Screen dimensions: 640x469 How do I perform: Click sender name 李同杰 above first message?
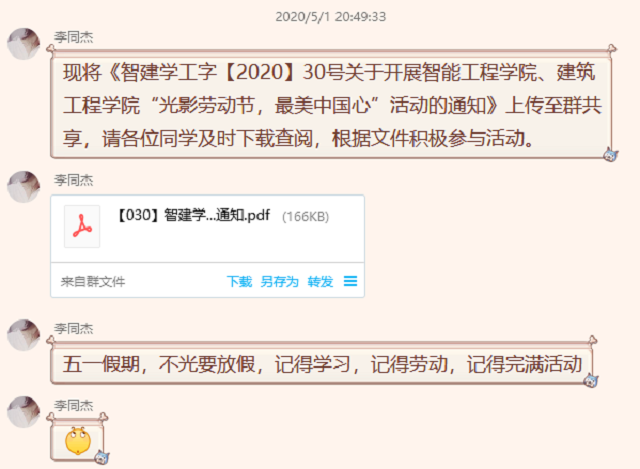click(x=73, y=37)
